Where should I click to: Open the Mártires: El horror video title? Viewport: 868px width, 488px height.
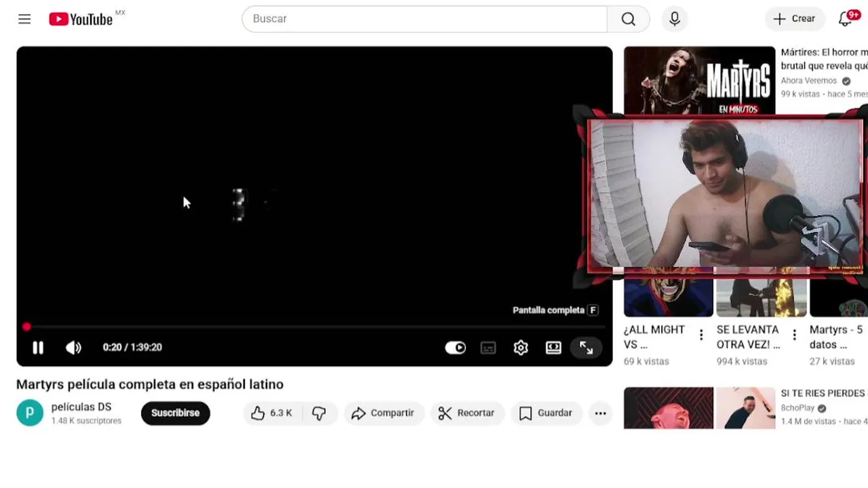(x=824, y=59)
